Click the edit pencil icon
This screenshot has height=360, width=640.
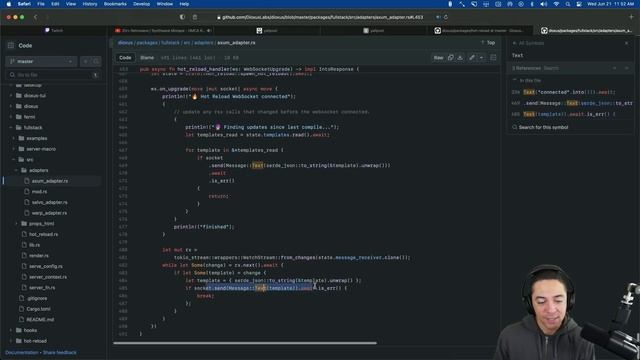coord(472,58)
